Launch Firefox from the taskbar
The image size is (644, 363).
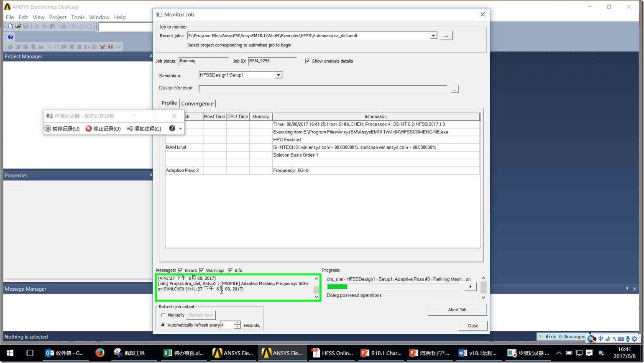(x=100, y=353)
